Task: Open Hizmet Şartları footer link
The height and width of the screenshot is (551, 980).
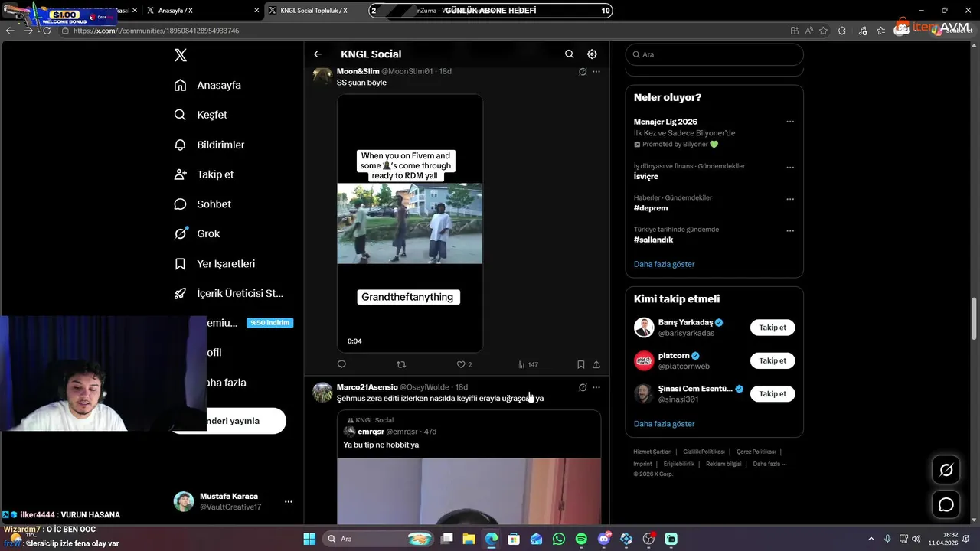Action: pyautogui.click(x=652, y=452)
